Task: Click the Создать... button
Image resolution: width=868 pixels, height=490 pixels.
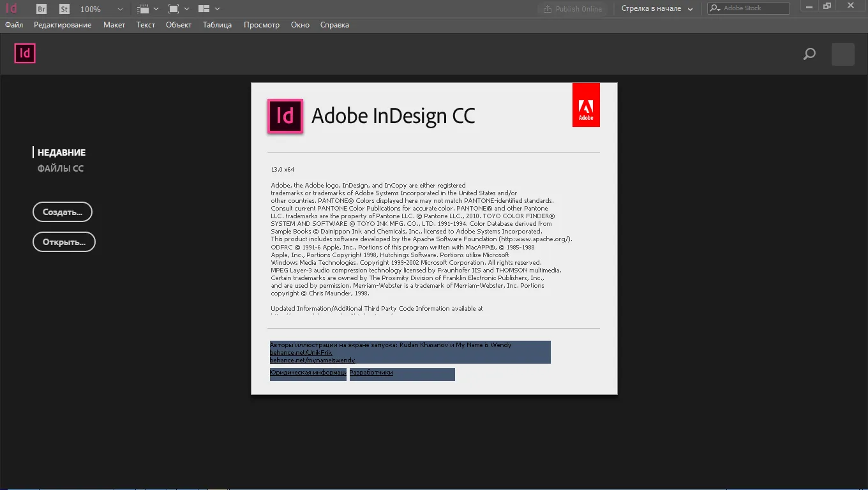Action: pos(63,212)
